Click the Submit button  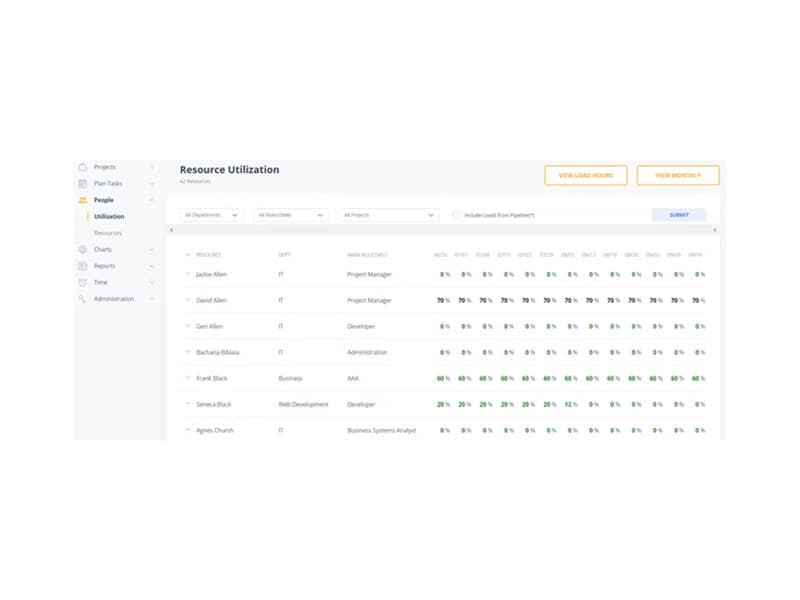[678, 215]
